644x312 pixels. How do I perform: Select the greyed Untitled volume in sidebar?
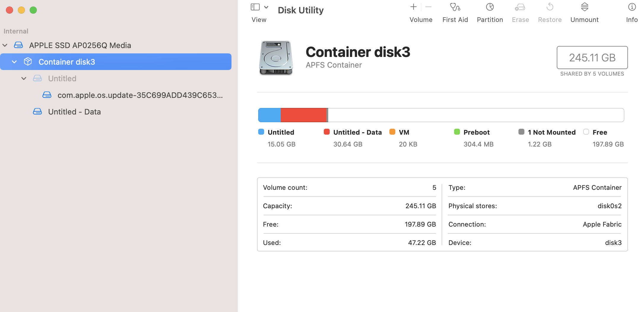click(62, 79)
